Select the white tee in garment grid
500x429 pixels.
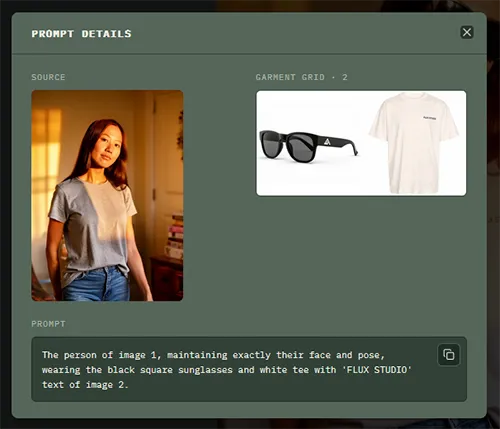[x=413, y=143]
